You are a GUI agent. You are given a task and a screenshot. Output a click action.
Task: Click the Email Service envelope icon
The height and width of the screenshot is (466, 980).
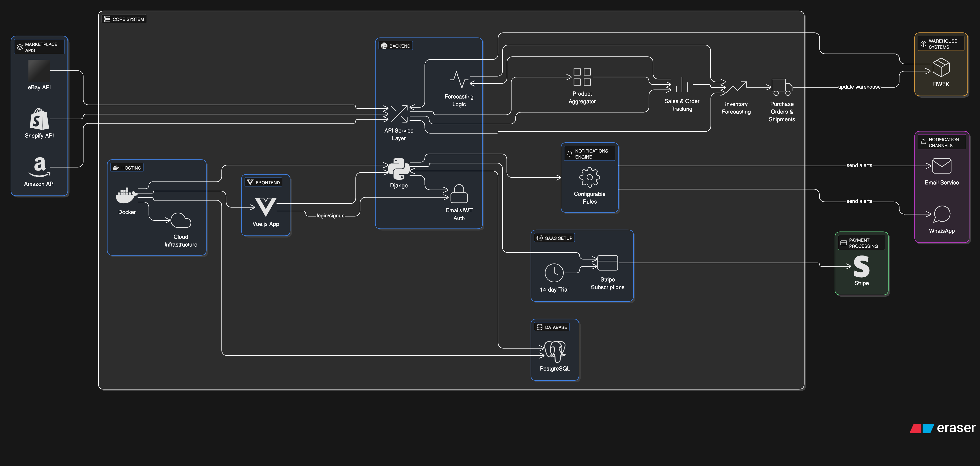pyautogui.click(x=942, y=166)
